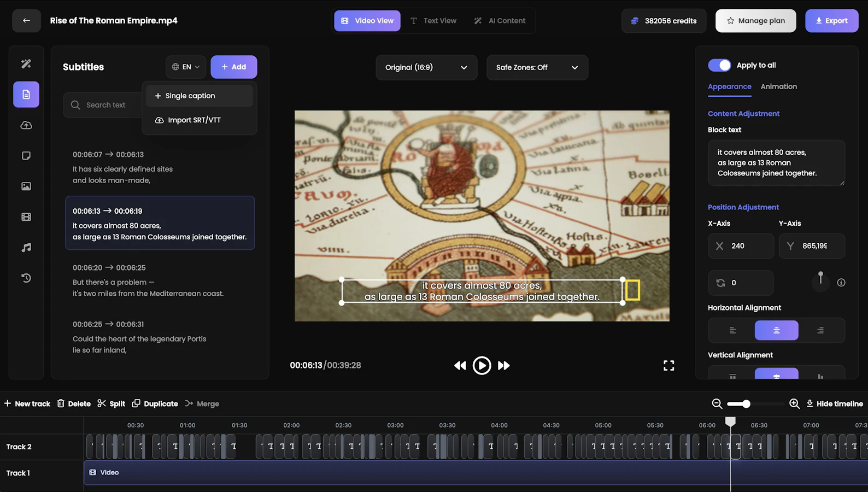The width and height of the screenshot is (868, 492).
Task: Click the 382056 credits button
Action: point(664,21)
